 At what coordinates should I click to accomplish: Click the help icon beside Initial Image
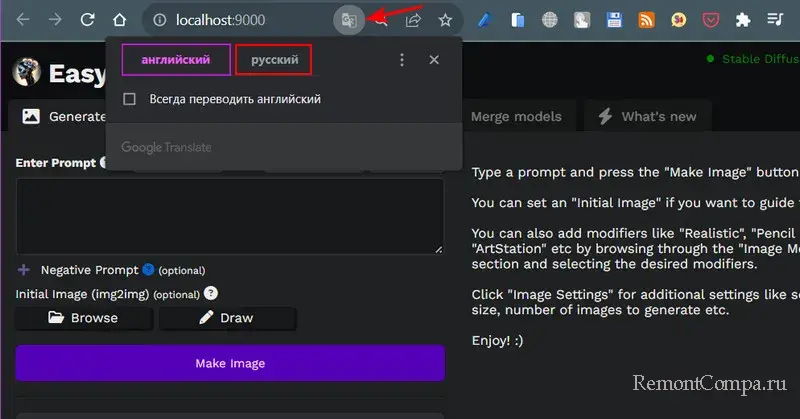211,294
